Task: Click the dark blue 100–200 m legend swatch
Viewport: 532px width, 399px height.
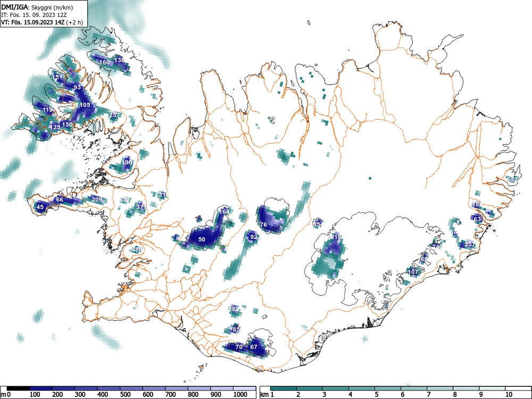Action: (41, 388)
